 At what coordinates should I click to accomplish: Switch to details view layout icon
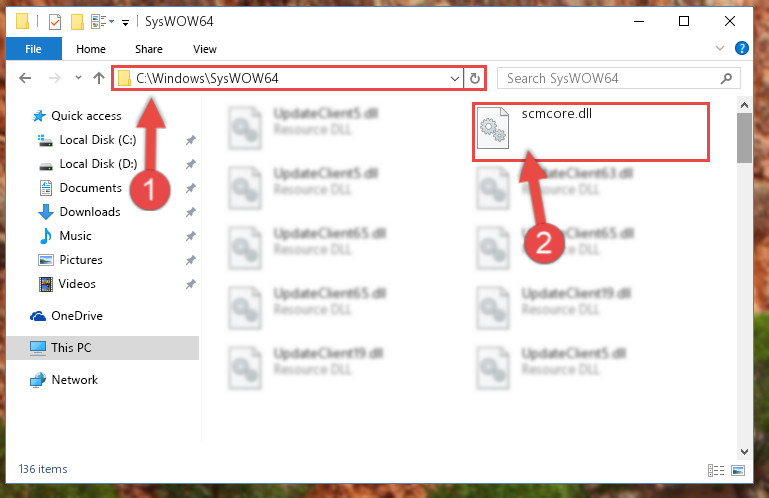pyautogui.click(x=716, y=471)
